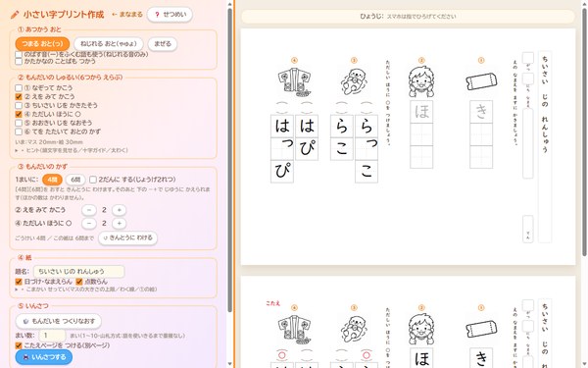Uncheck ② えを みて かこう problem type
The width and height of the screenshot is (588, 368).
coord(19,96)
